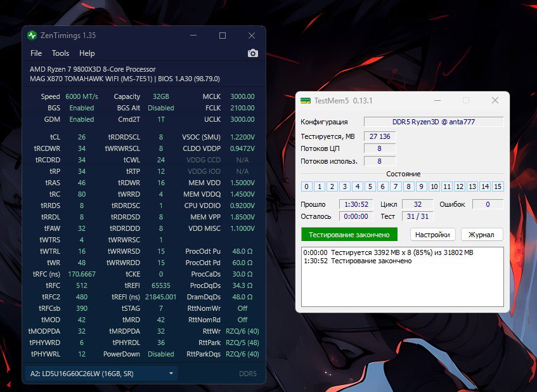Viewport: 537px width, 392px height.
Task: Click the ZenTimings green app logo icon
Action: 32,36
